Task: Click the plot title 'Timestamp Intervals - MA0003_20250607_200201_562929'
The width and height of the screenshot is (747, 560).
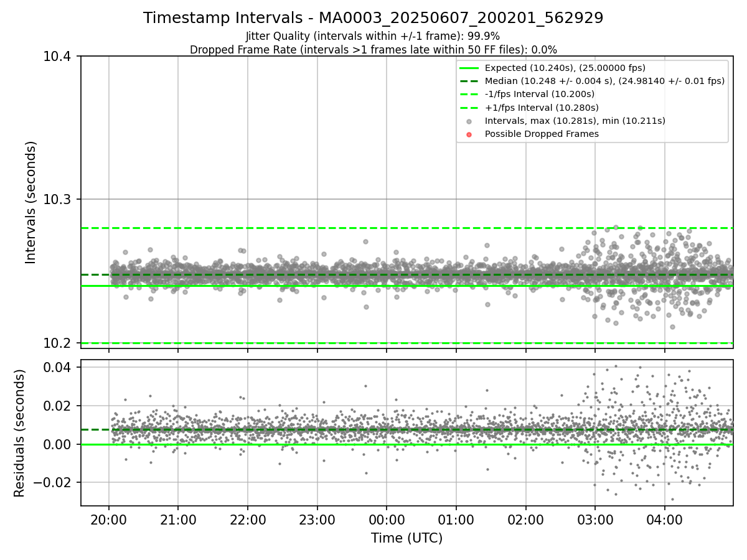Action: coord(374,18)
